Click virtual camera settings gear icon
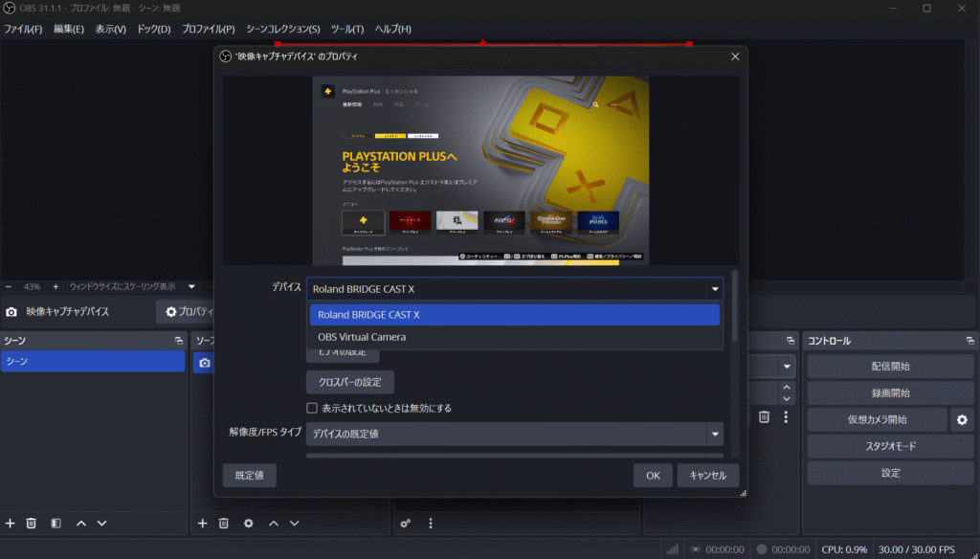Image resolution: width=980 pixels, height=559 pixels. 962,420
